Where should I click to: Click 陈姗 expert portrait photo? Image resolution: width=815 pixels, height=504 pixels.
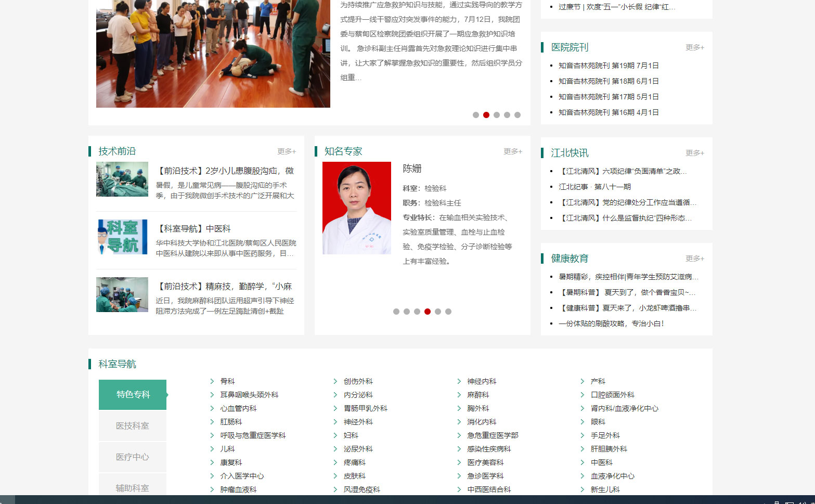357,208
